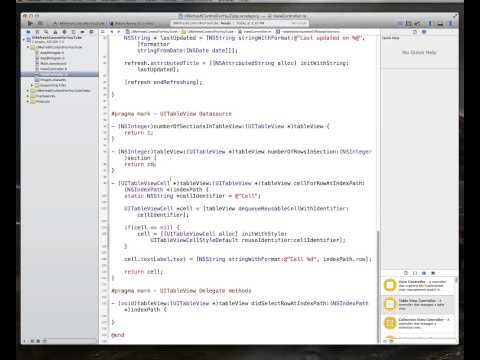Click the Stop button in Xcode toolbar
Image resolution: width=480 pixels, height=360 pixels.
pyautogui.click(x=40, y=23)
